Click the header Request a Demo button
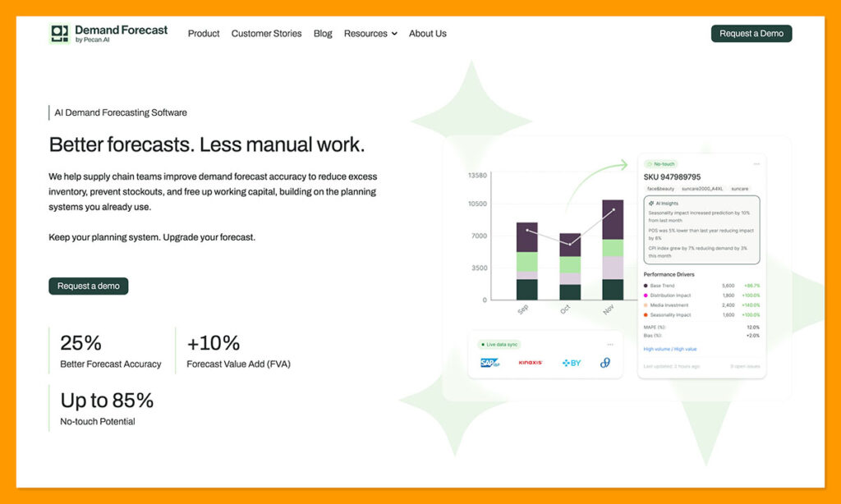841x504 pixels. click(x=751, y=33)
